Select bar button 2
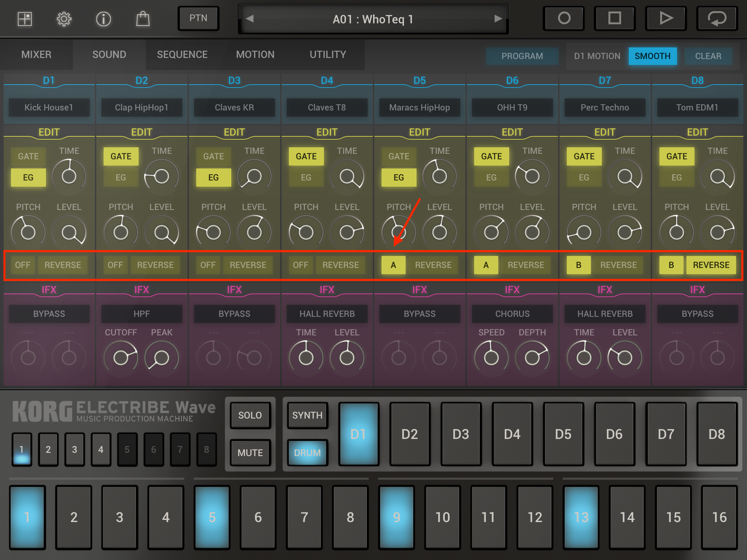 coord(48,450)
